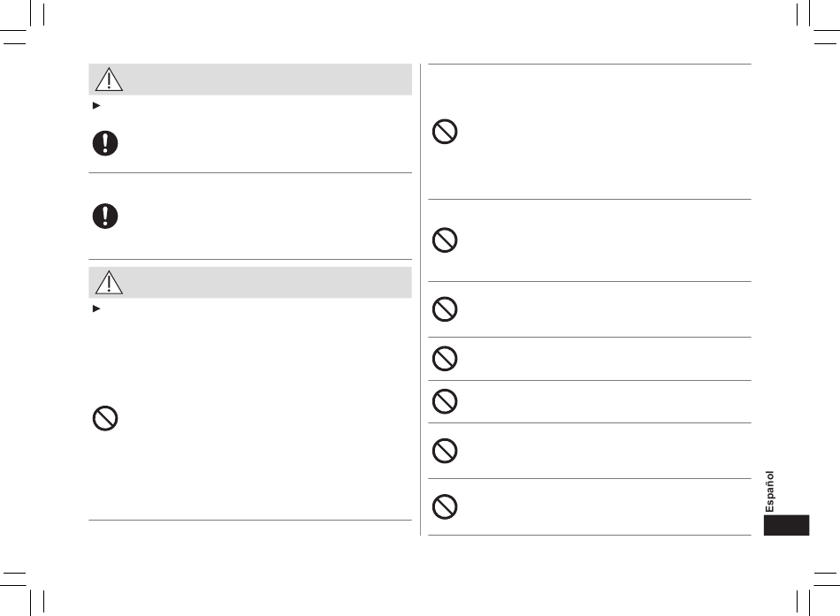
Task: Click the last prohibition icon in right column
Action: (445, 506)
